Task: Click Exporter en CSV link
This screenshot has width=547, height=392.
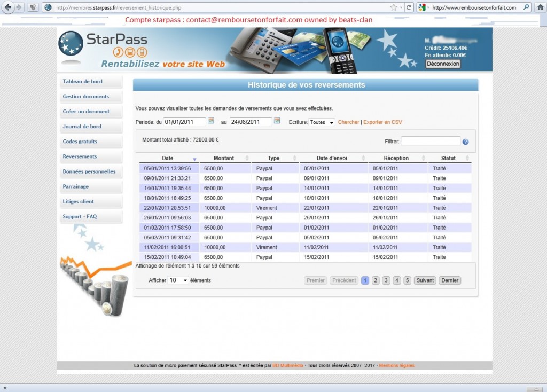Action: pos(382,122)
